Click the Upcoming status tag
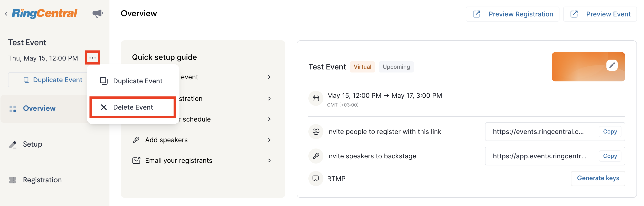644x206 pixels. click(x=396, y=67)
